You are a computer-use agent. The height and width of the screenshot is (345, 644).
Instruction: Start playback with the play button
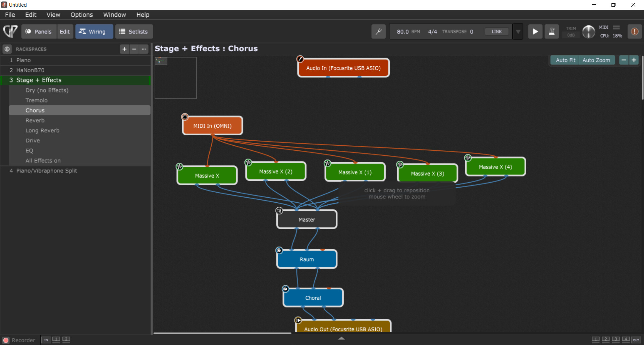tap(535, 31)
